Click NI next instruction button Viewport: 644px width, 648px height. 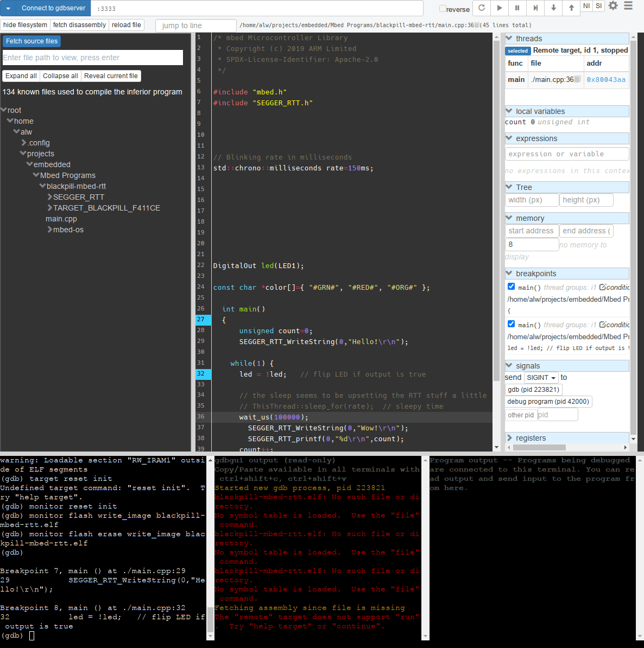(x=586, y=6)
